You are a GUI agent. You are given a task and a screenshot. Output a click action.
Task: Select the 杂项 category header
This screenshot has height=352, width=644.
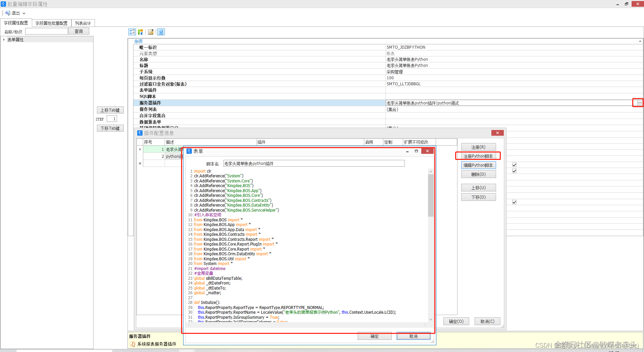(x=138, y=41)
